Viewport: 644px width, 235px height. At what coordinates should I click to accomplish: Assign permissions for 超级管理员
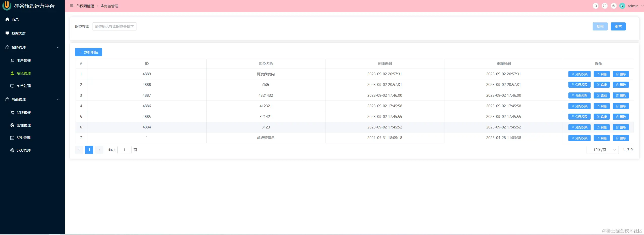click(x=579, y=138)
